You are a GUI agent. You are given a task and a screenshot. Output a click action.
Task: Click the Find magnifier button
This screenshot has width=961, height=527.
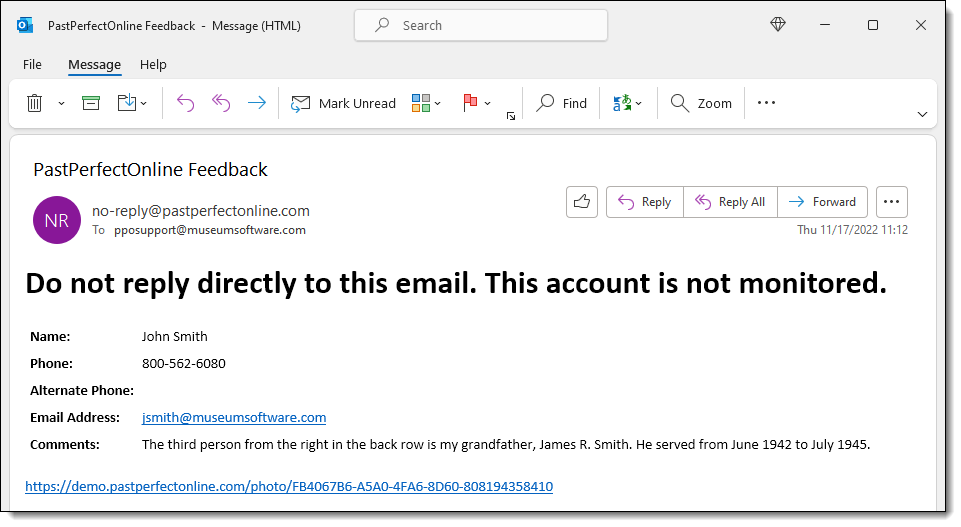pos(562,103)
